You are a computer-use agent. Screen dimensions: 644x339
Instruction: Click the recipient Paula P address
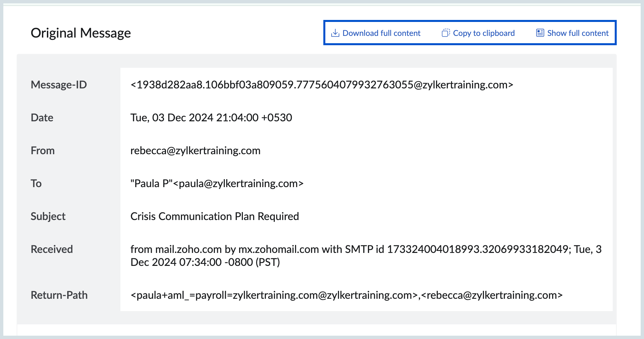point(217,183)
